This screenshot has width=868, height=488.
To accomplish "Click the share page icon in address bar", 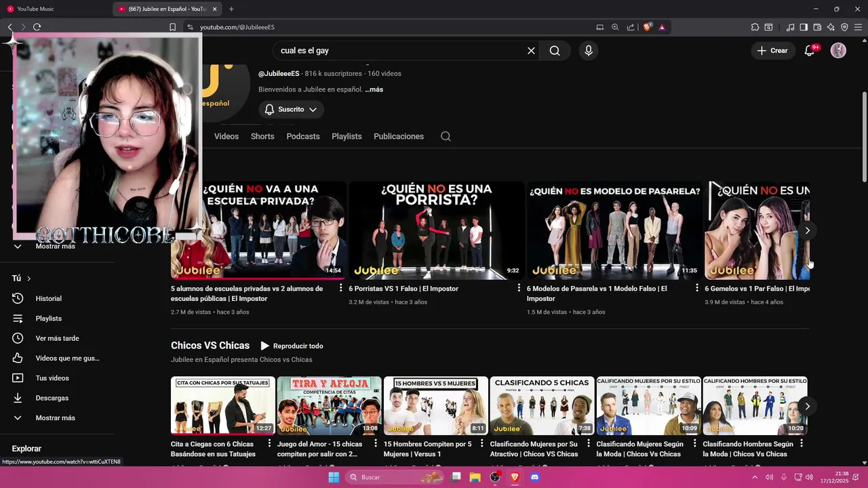I will 631,27.
